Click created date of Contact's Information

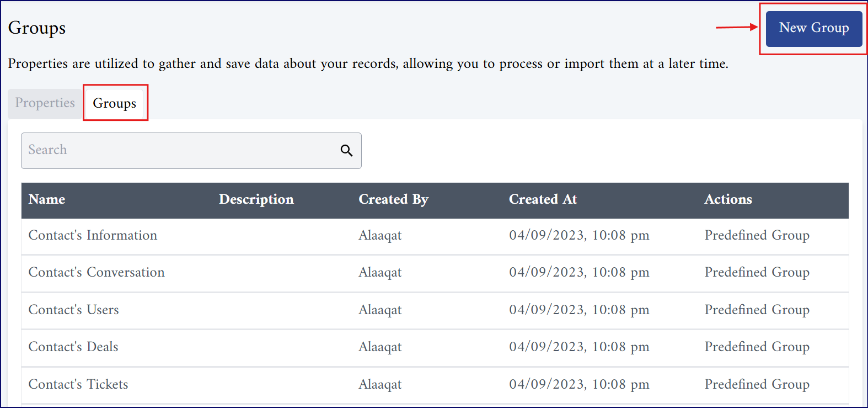tap(579, 236)
